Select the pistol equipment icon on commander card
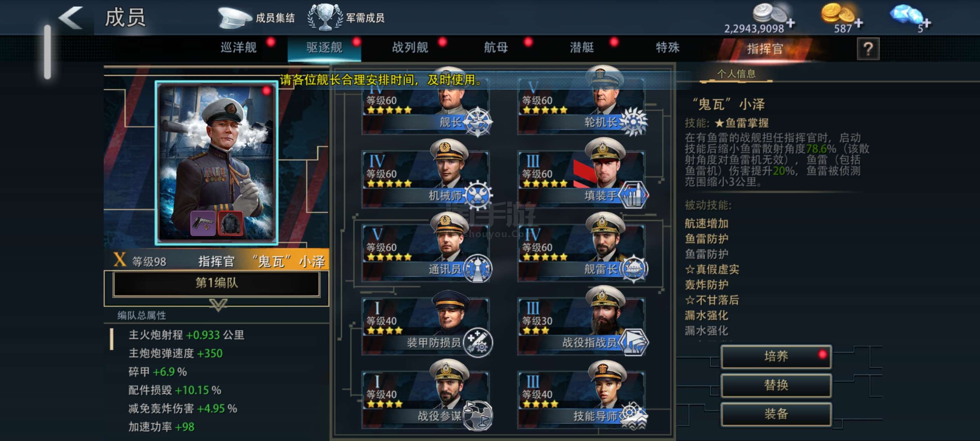Viewport: 980px width, 441px height. (x=203, y=223)
